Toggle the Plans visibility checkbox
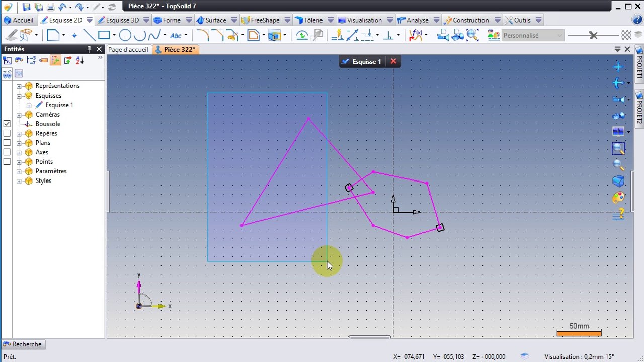The image size is (644, 362). coord(7,143)
